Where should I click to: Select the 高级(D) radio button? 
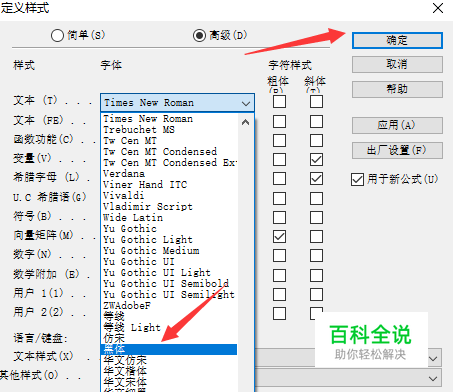click(199, 35)
